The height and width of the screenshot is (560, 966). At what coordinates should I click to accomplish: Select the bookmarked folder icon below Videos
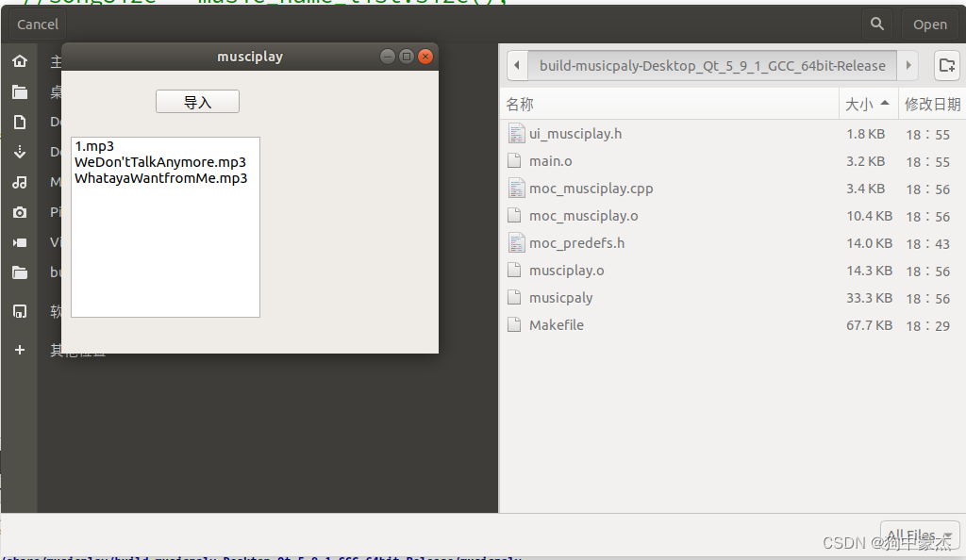(x=20, y=272)
